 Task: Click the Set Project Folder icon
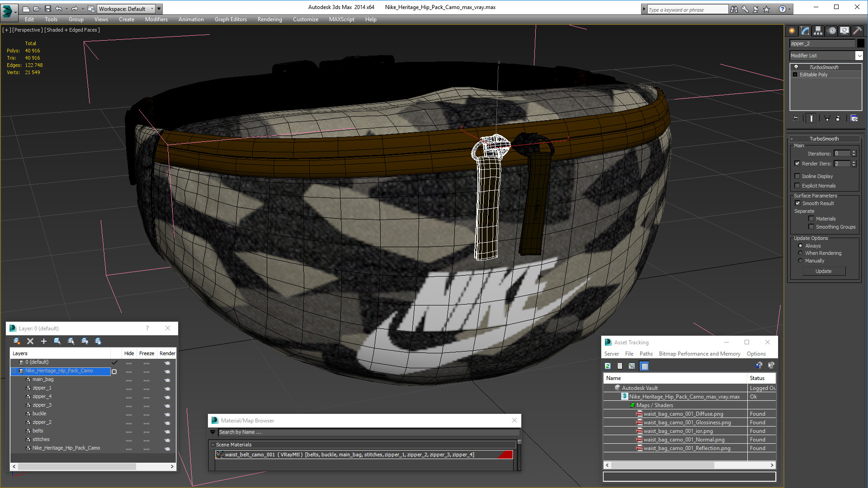click(x=91, y=9)
